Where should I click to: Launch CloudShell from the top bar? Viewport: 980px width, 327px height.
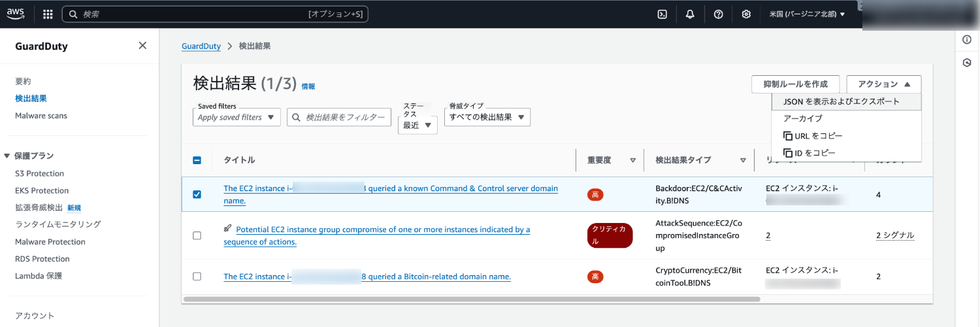[x=662, y=14]
